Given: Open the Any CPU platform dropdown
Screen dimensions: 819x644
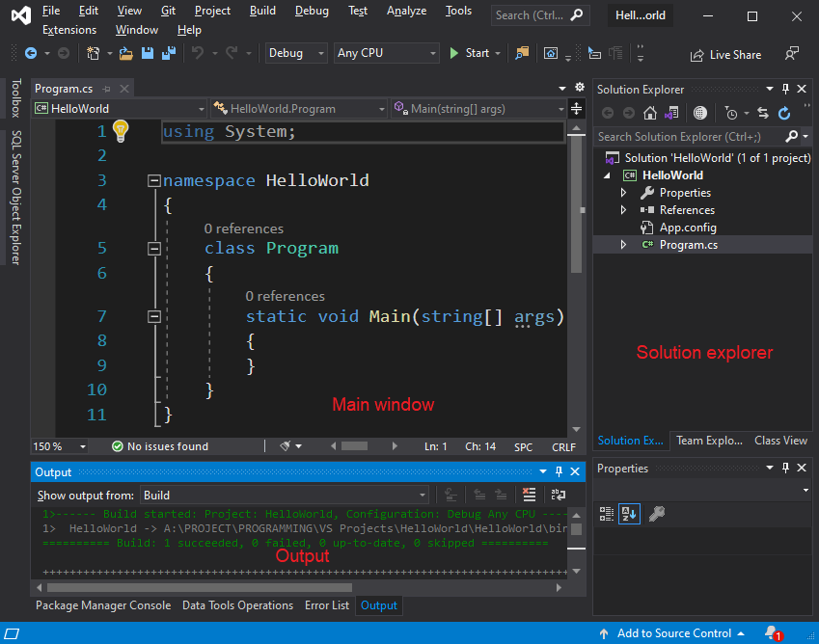Looking at the screenshot, I should (386, 53).
